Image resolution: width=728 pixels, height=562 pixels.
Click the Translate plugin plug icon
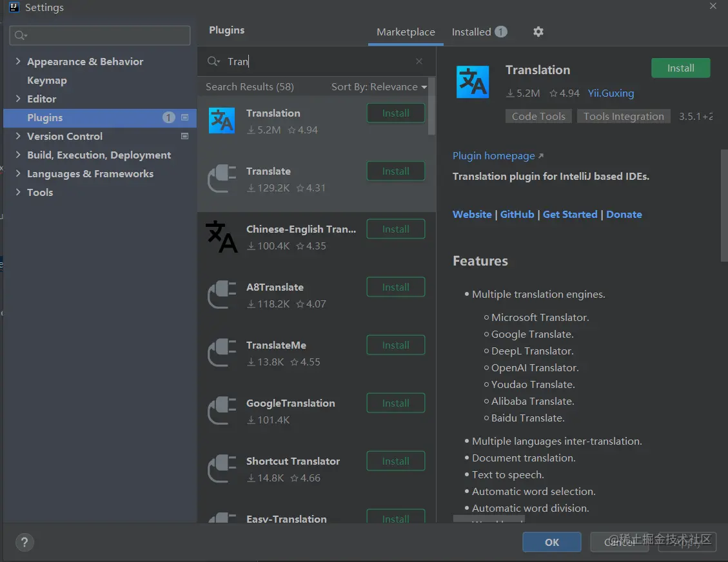pyautogui.click(x=221, y=179)
